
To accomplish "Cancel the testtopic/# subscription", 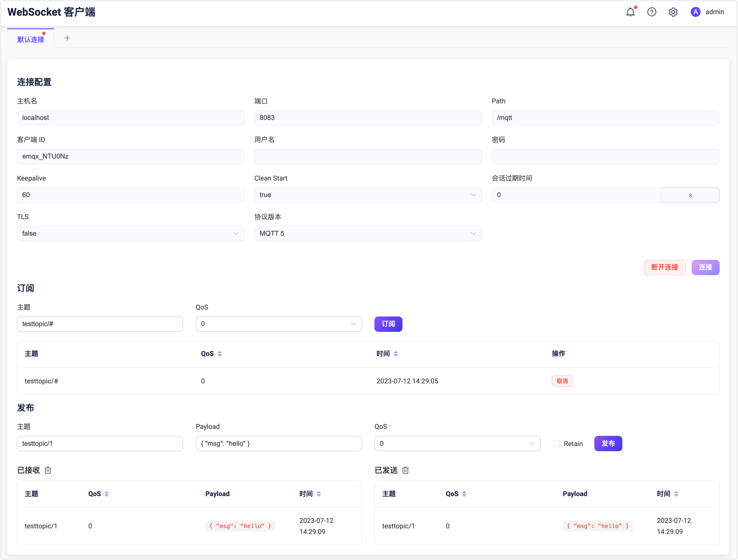I will click(562, 381).
